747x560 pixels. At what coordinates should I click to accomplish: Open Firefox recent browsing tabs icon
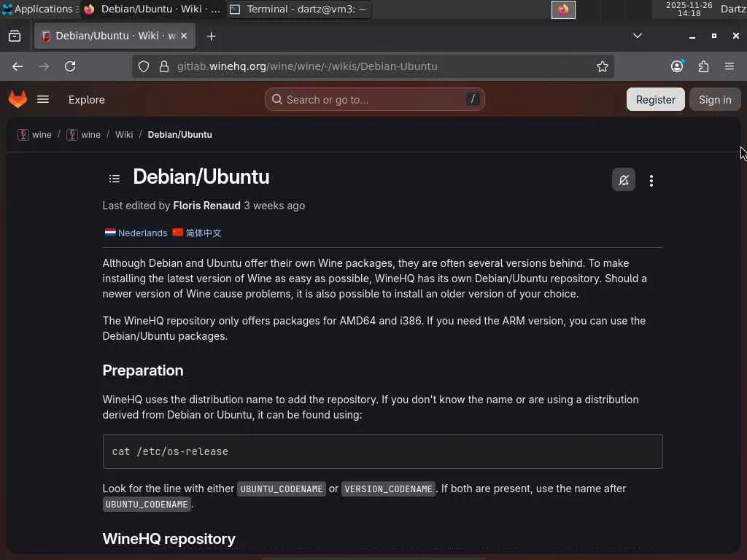tap(15, 36)
